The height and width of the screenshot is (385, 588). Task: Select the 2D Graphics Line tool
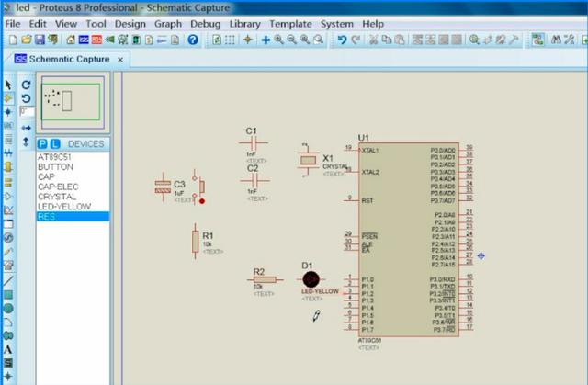click(8, 280)
